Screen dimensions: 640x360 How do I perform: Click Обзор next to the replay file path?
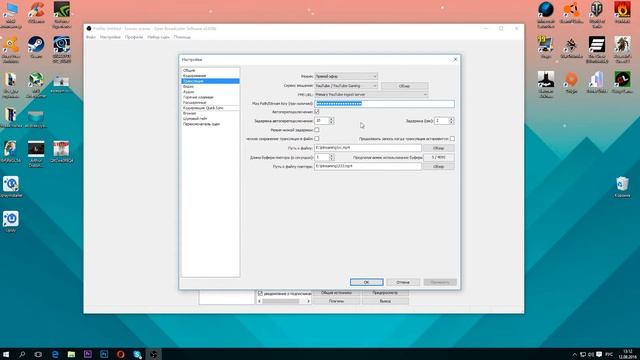click(x=438, y=167)
